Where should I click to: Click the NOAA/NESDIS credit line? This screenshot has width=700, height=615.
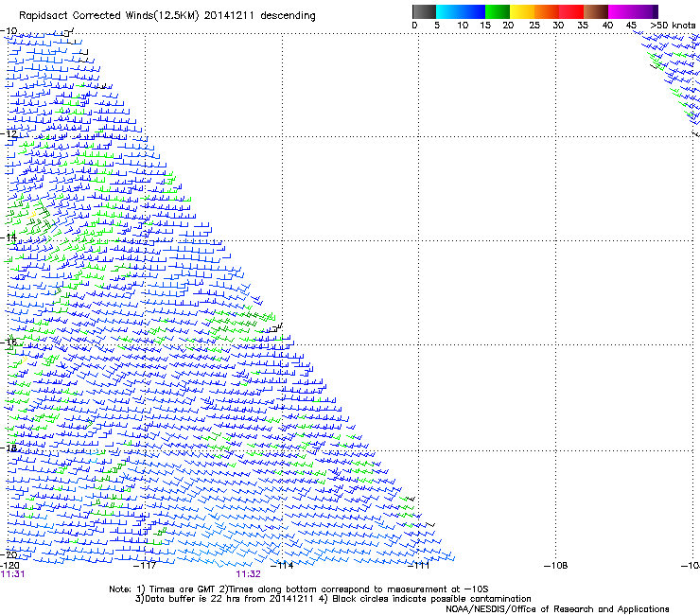[557, 609]
